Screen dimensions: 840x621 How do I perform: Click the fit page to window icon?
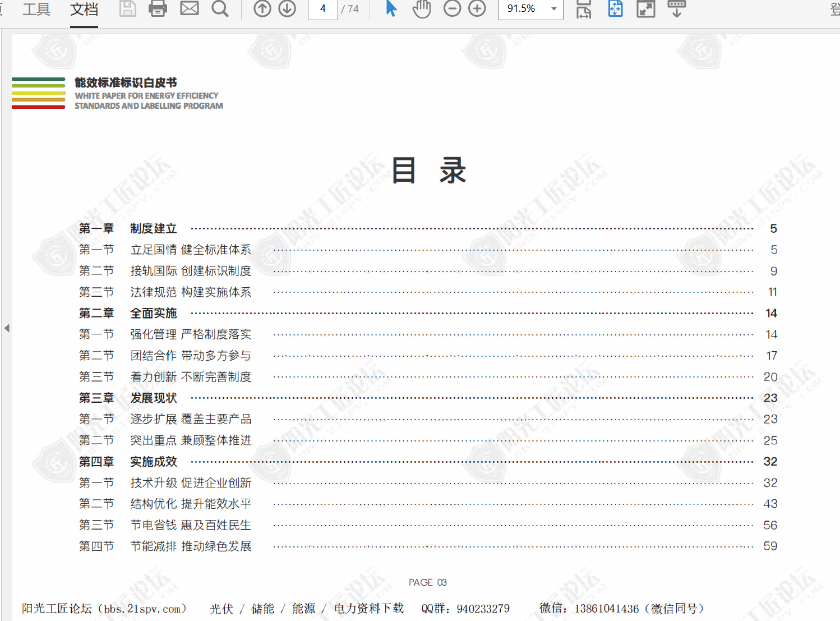(x=616, y=8)
